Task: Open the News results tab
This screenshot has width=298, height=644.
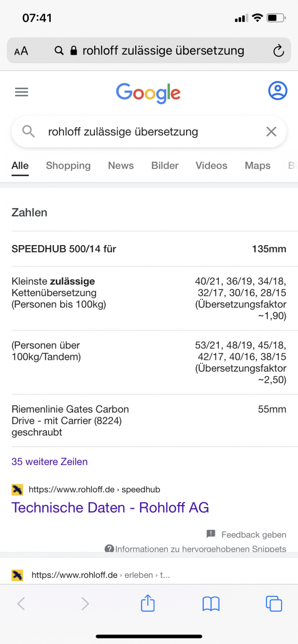Action: (121, 166)
